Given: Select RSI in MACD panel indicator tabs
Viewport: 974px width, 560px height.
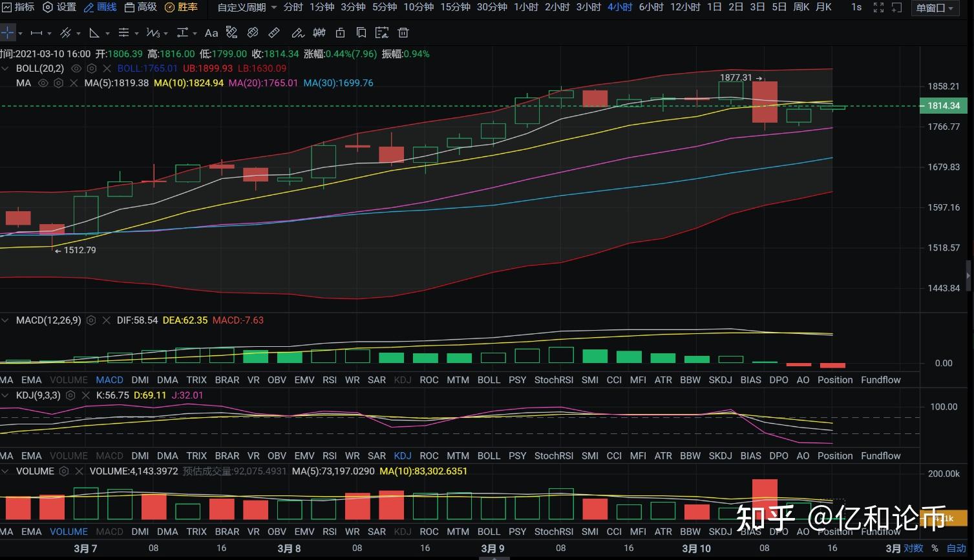Looking at the screenshot, I should click(330, 380).
